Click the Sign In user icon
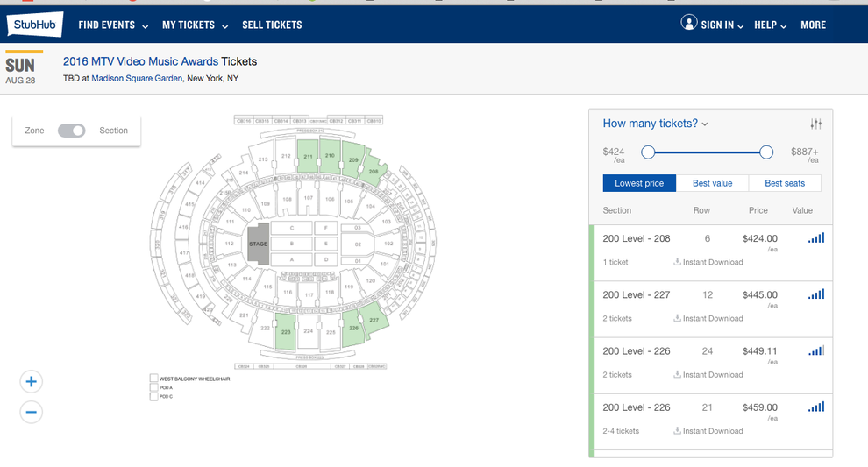This screenshot has width=868, height=467. 688,24
